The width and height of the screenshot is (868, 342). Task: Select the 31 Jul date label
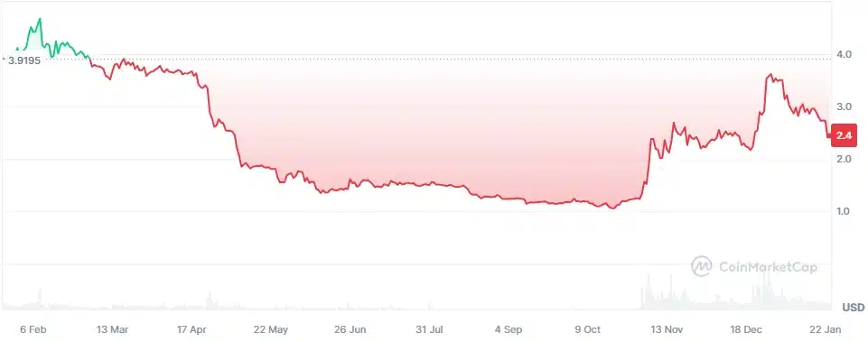pyautogui.click(x=429, y=329)
